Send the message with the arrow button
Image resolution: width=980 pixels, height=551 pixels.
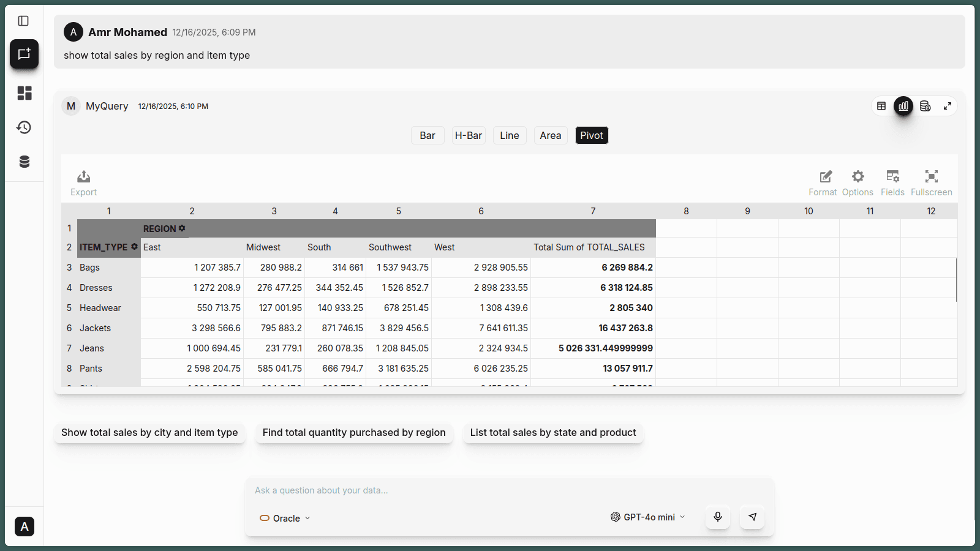(752, 517)
